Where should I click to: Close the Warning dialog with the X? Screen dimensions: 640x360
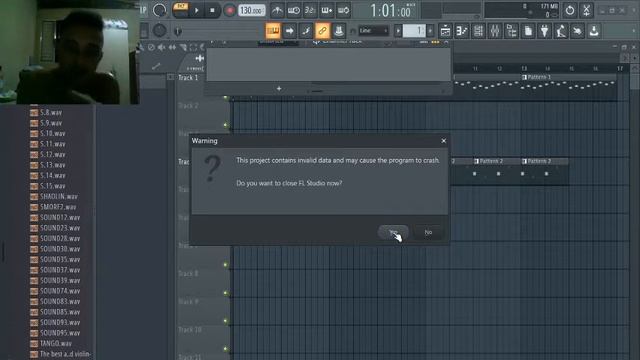444,141
